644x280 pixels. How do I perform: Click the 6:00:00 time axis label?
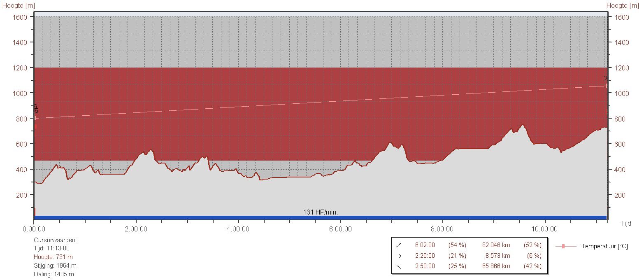pyautogui.click(x=340, y=229)
